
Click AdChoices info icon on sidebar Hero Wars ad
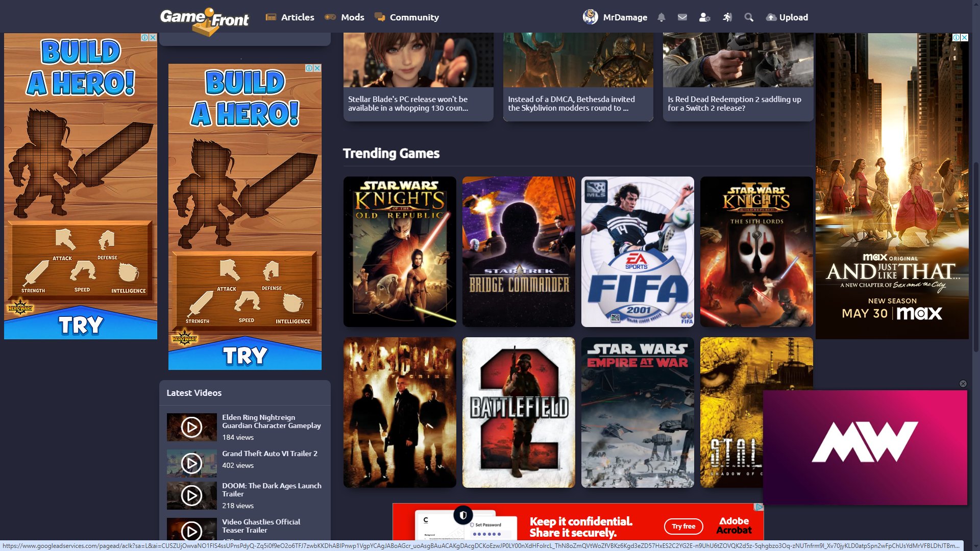(309, 68)
